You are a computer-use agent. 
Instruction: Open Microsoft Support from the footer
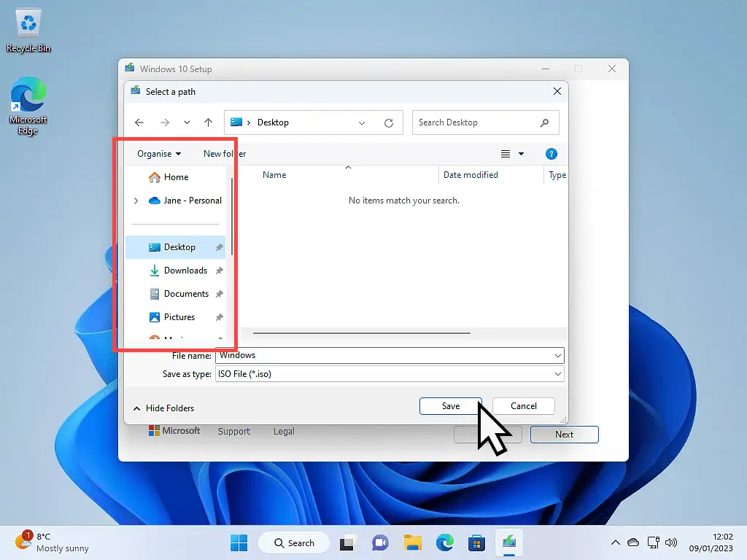coord(234,431)
